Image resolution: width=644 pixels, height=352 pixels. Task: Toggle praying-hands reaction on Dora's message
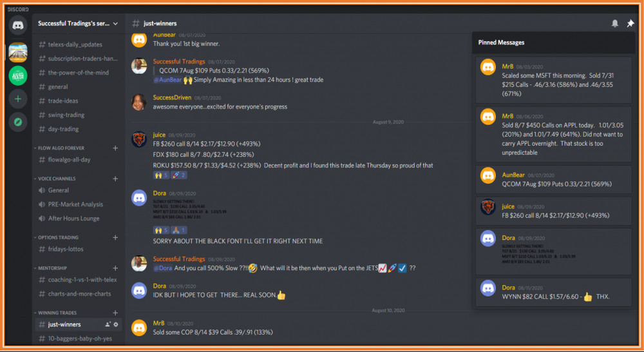[x=178, y=230]
